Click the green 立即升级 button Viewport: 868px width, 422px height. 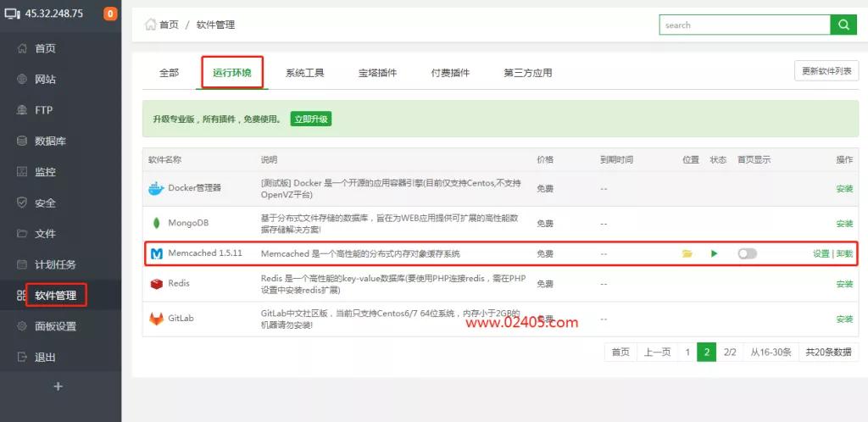(x=310, y=119)
